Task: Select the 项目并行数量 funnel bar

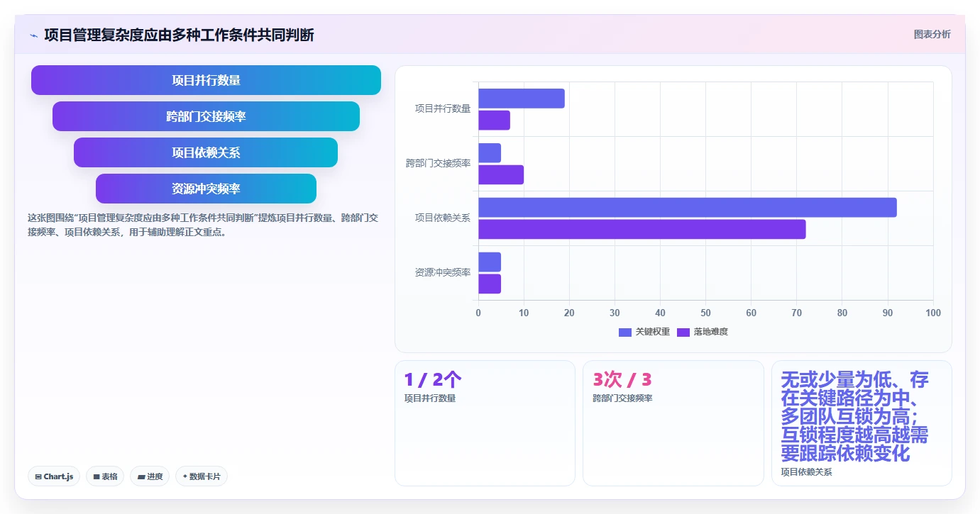Action: 206,80
